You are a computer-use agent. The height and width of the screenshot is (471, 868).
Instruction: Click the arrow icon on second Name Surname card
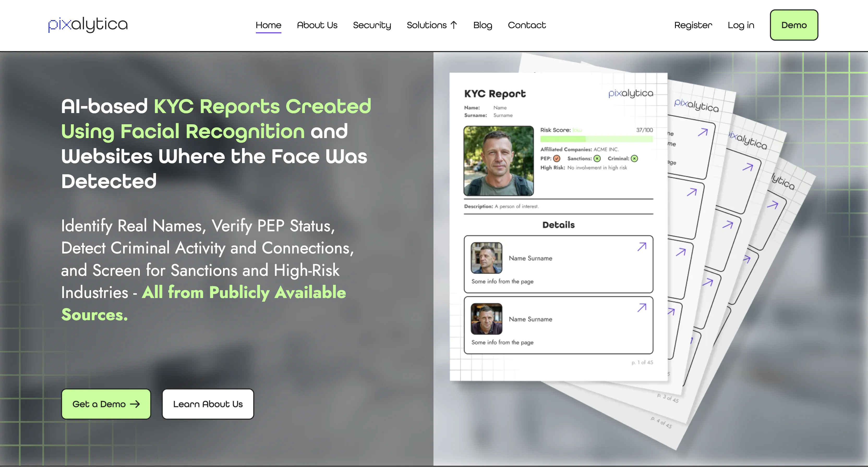[642, 307]
